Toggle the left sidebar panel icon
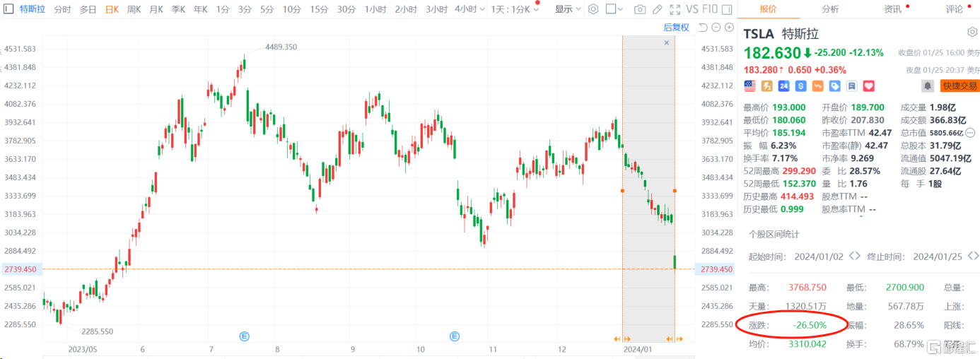This screenshot has width=980, height=359. 9,9
